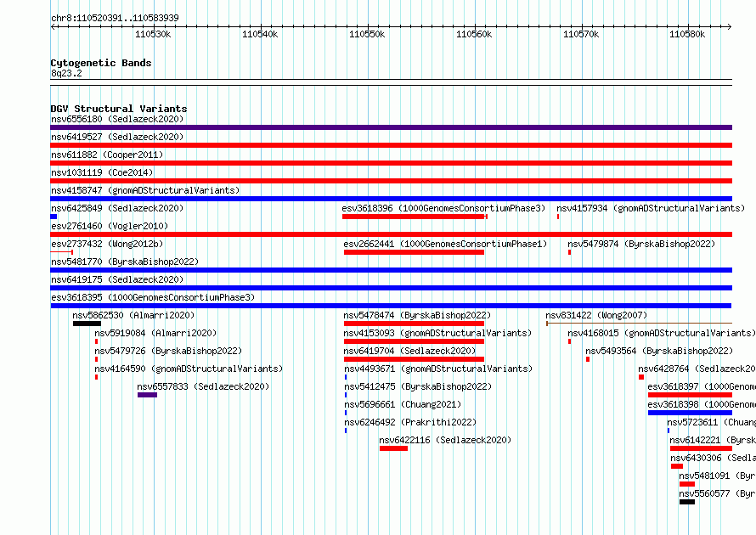Click nsv5862530 (Almarri2020) label
Screen dimensions: 756x535
coord(133,315)
